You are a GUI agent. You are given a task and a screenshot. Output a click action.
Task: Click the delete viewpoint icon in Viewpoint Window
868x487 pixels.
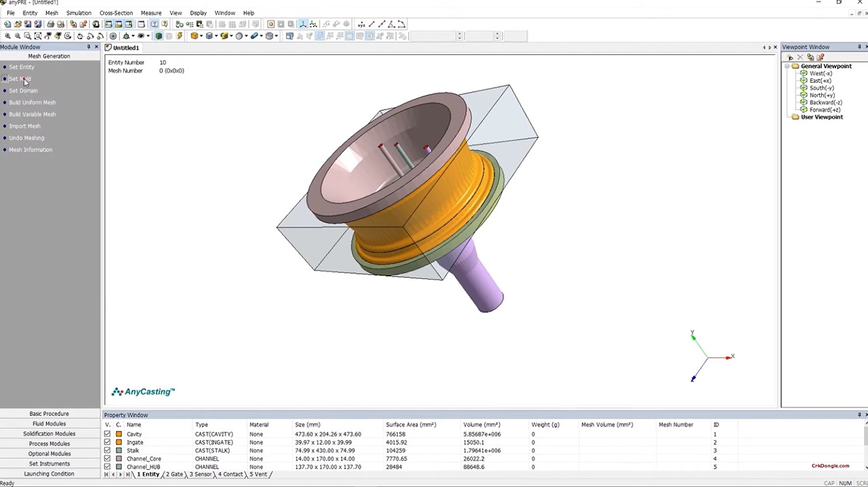click(800, 57)
